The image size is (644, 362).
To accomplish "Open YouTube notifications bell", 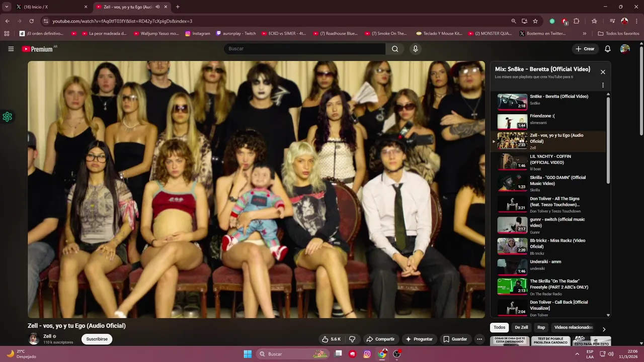I will (x=607, y=49).
